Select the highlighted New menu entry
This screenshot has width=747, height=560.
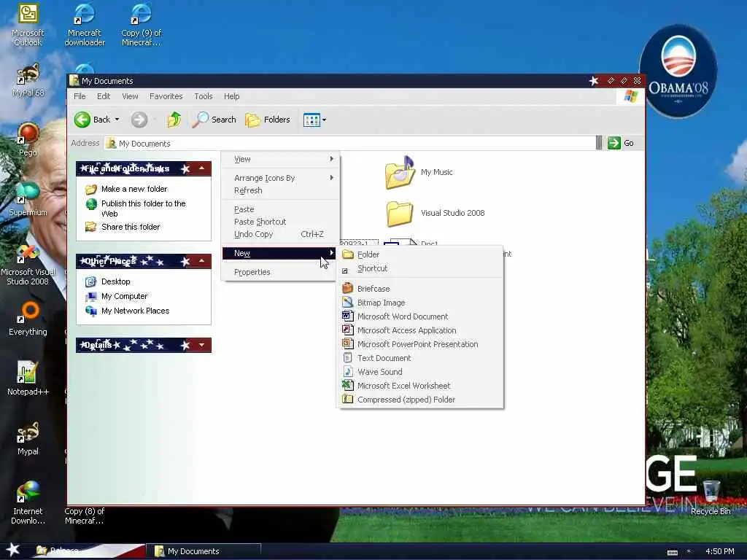280,253
